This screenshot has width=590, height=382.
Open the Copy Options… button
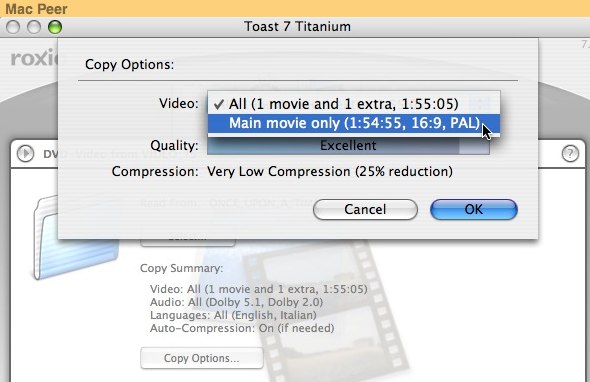click(x=202, y=358)
